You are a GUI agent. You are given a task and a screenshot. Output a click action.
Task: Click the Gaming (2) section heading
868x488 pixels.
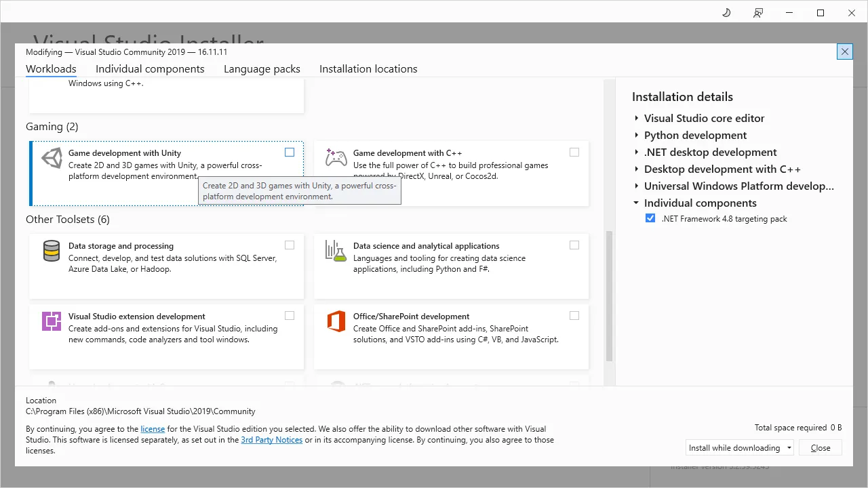[52, 127]
